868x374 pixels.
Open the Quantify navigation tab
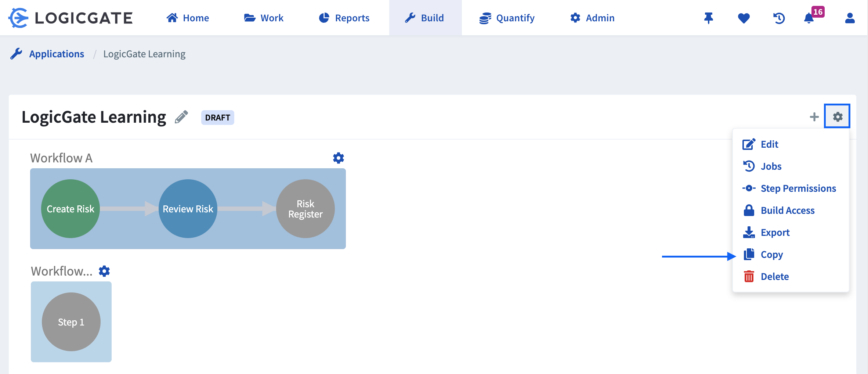[507, 18]
